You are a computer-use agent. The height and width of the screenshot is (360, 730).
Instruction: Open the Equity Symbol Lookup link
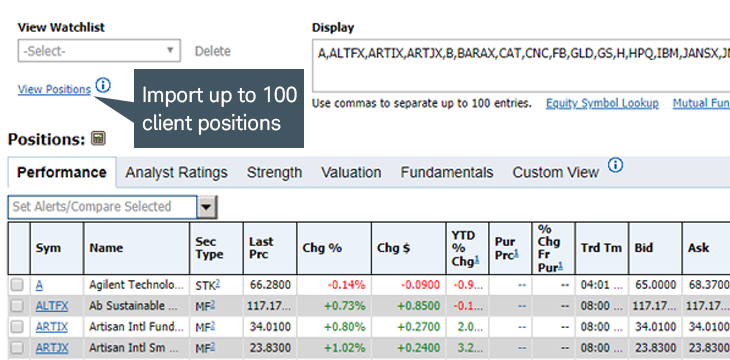(x=602, y=103)
